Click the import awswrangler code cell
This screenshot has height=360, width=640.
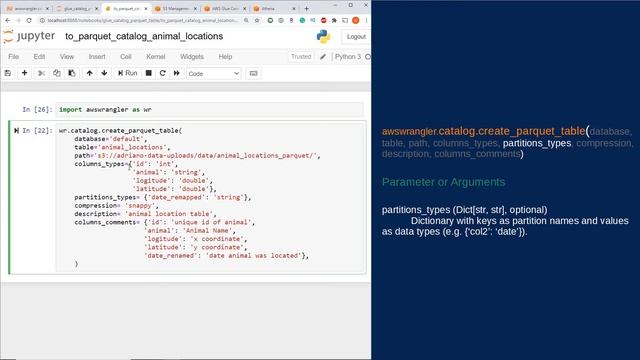(x=209, y=109)
